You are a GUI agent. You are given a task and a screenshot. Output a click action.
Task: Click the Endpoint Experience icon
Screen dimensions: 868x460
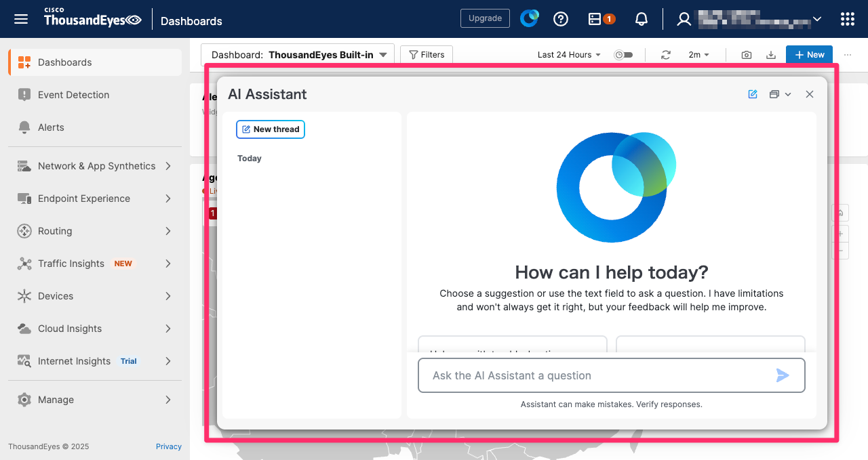24,198
